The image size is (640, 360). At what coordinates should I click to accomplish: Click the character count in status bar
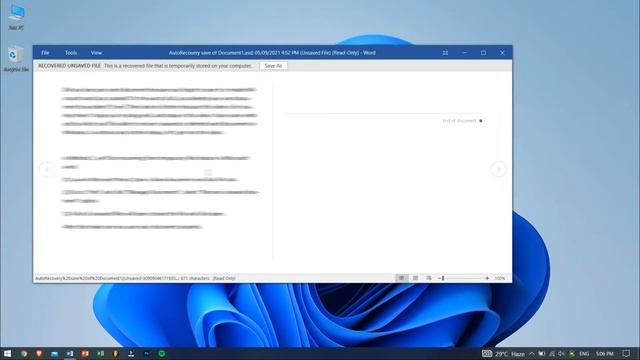(195, 278)
